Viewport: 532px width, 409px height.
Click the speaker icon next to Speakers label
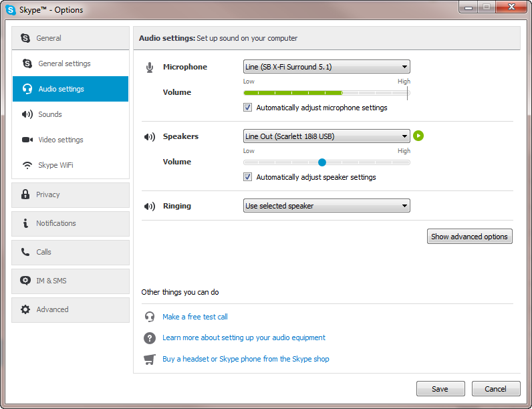[x=150, y=137]
